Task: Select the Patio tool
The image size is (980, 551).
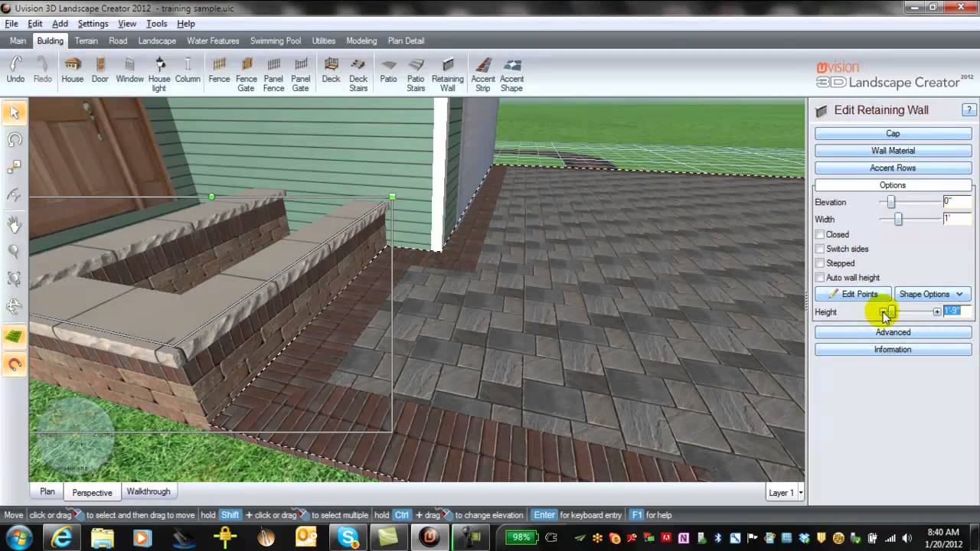Action: click(x=388, y=70)
